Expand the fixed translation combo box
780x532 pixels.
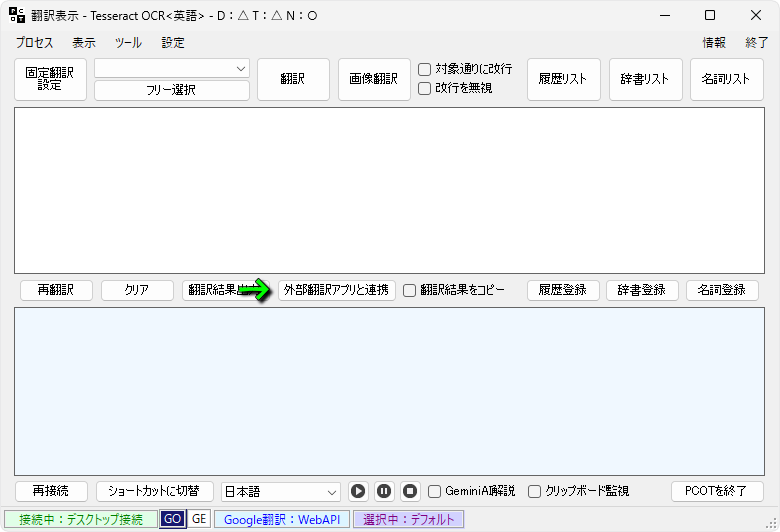point(172,68)
